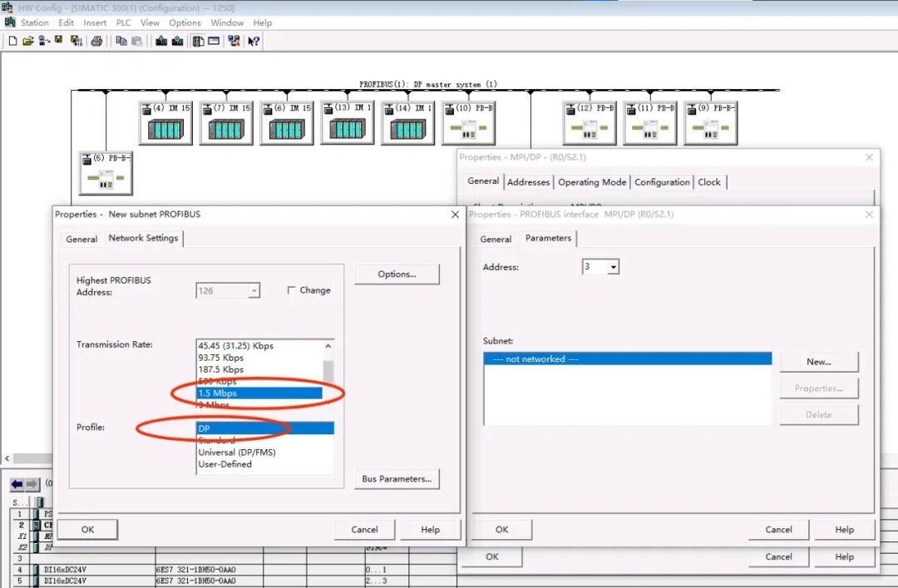Select the 1.5 Mbps transmission rate
Viewport: 898px width, 588px height.
click(259, 393)
